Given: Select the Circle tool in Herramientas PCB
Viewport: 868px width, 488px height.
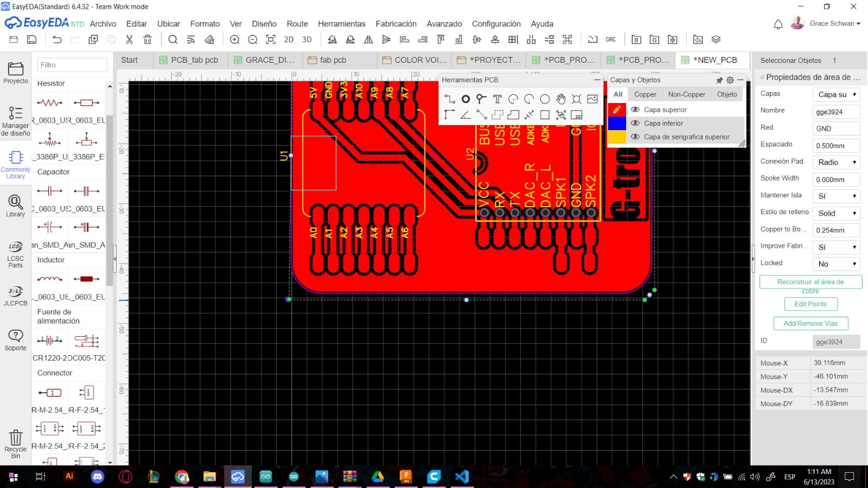Looking at the screenshot, I should coord(545,99).
